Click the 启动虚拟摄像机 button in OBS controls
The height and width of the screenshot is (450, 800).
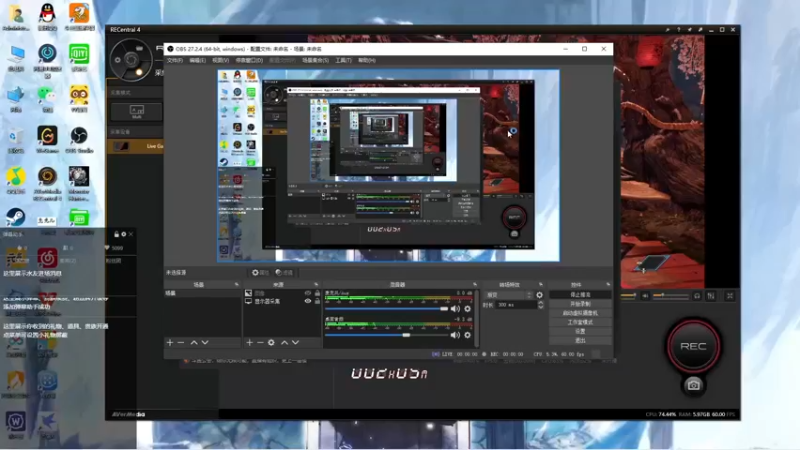click(x=580, y=313)
